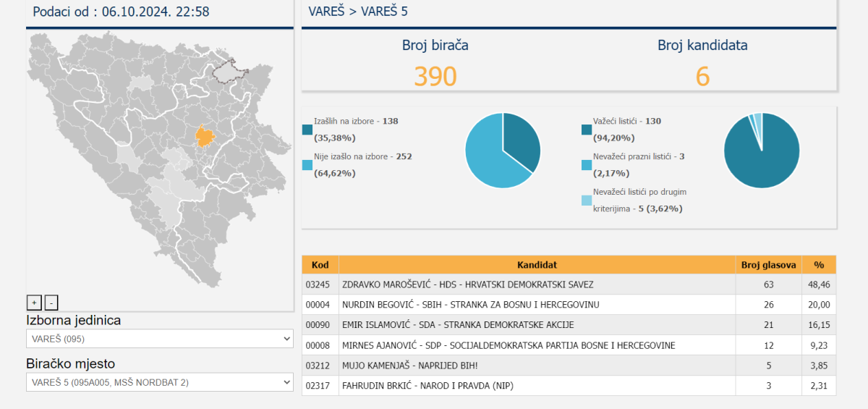The width and height of the screenshot is (868, 409).
Task: Click vote count 12
Action: pyautogui.click(x=769, y=345)
